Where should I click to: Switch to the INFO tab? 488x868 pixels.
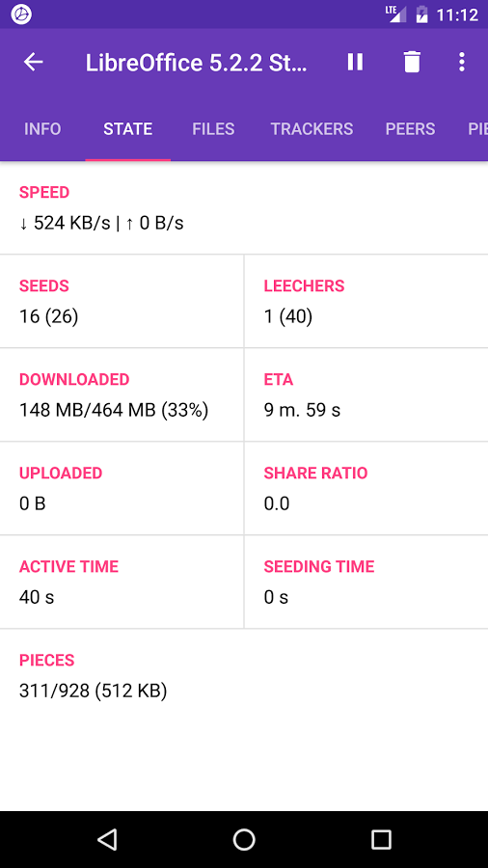tap(42, 129)
